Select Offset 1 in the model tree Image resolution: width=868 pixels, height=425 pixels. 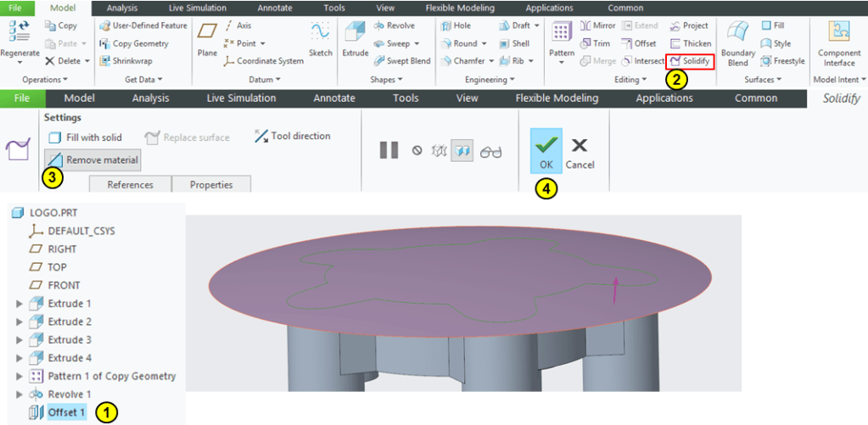(x=66, y=412)
